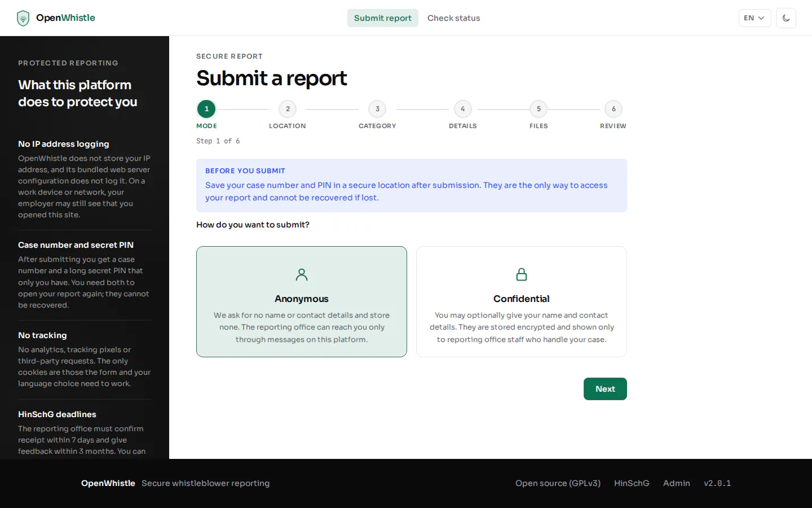Click 'How do you want to submit?' text

253,225
